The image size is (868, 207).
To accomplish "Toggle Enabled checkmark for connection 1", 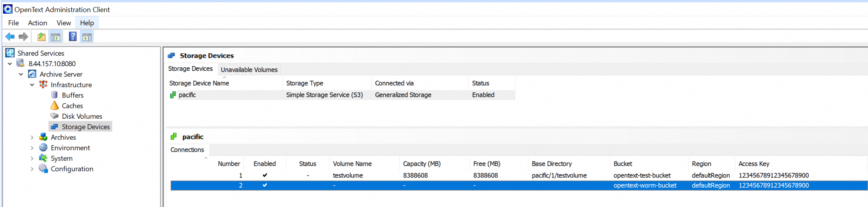I will click(265, 175).
